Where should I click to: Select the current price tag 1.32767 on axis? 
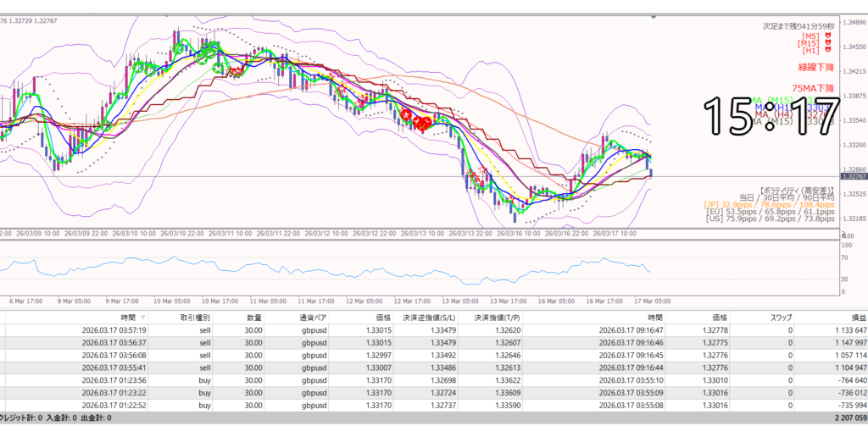click(852, 176)
